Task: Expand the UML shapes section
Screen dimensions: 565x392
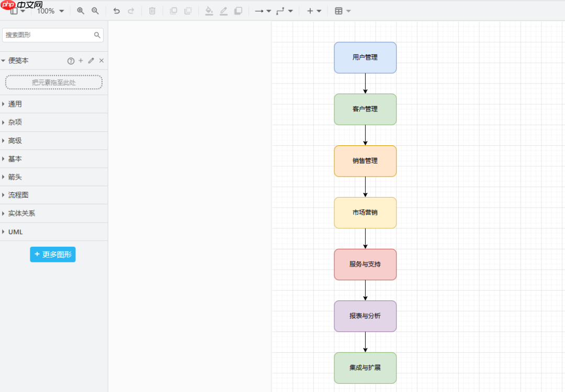Action: 15,232
